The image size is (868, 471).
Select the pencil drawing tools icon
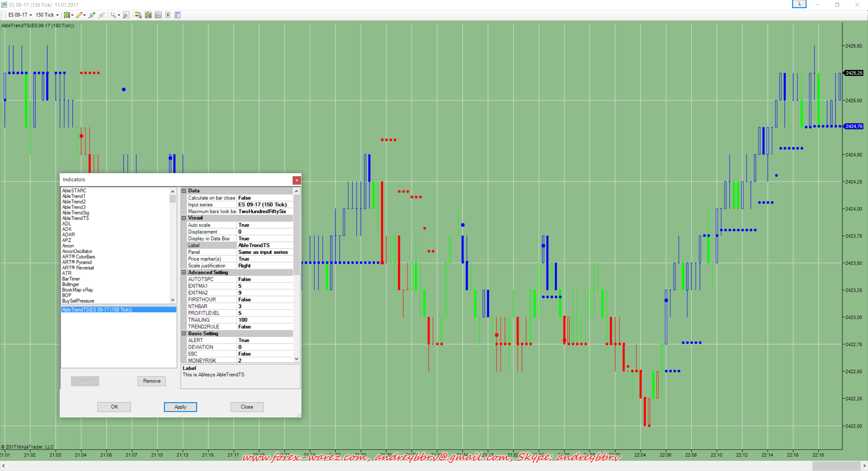79,15
